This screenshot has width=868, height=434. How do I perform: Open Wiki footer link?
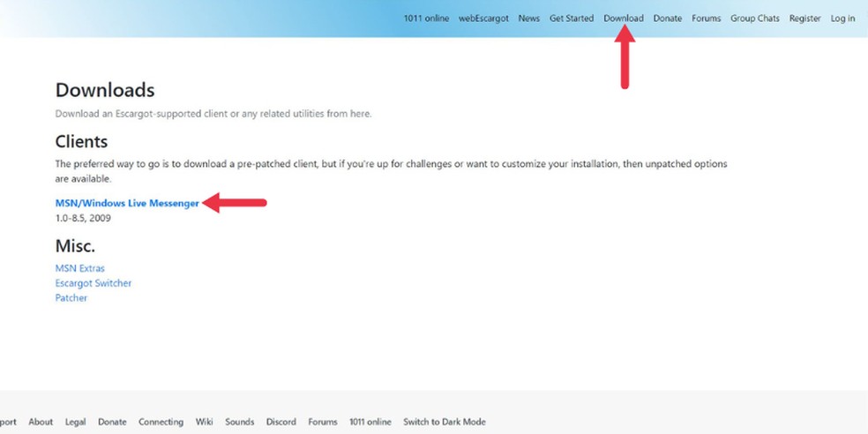pos(204,422)
